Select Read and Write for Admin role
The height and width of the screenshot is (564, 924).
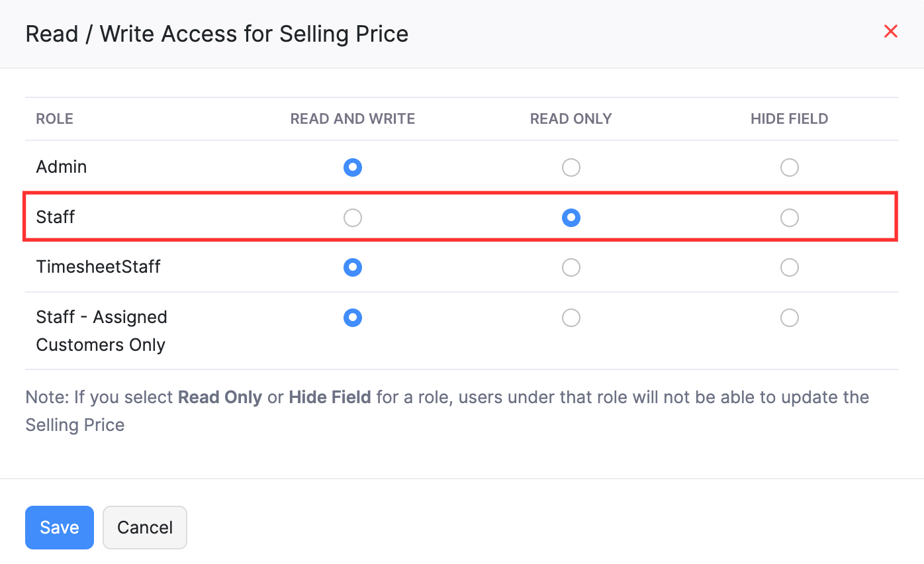353,167
